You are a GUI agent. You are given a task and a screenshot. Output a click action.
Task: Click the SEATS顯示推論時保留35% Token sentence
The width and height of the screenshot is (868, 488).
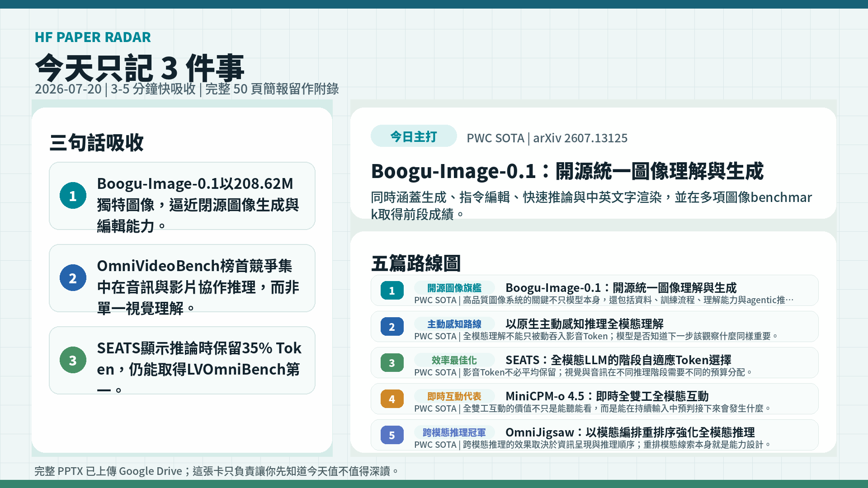pyautogui.click(x=199, y=369)
